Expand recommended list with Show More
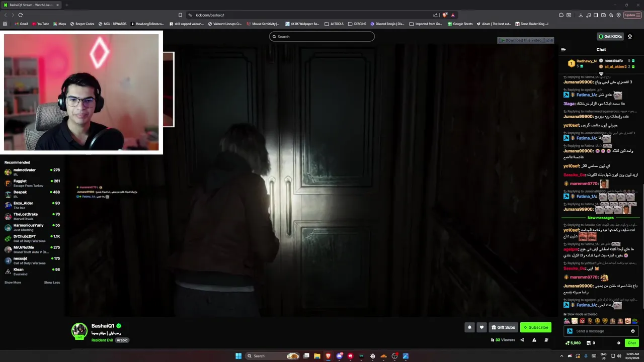This screenshot has height=362, width=644. pos(13,283)
